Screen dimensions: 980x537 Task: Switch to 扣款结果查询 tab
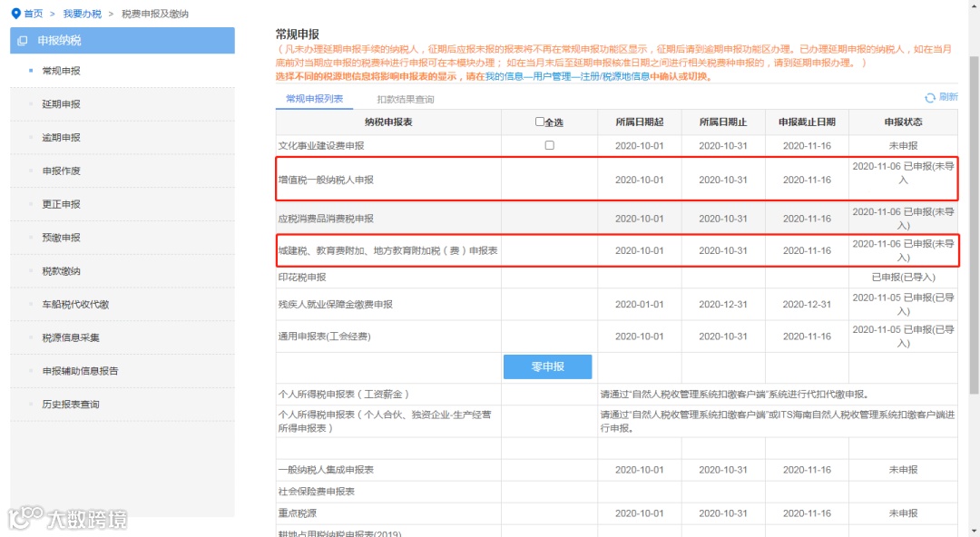click(x=406, y=100)
